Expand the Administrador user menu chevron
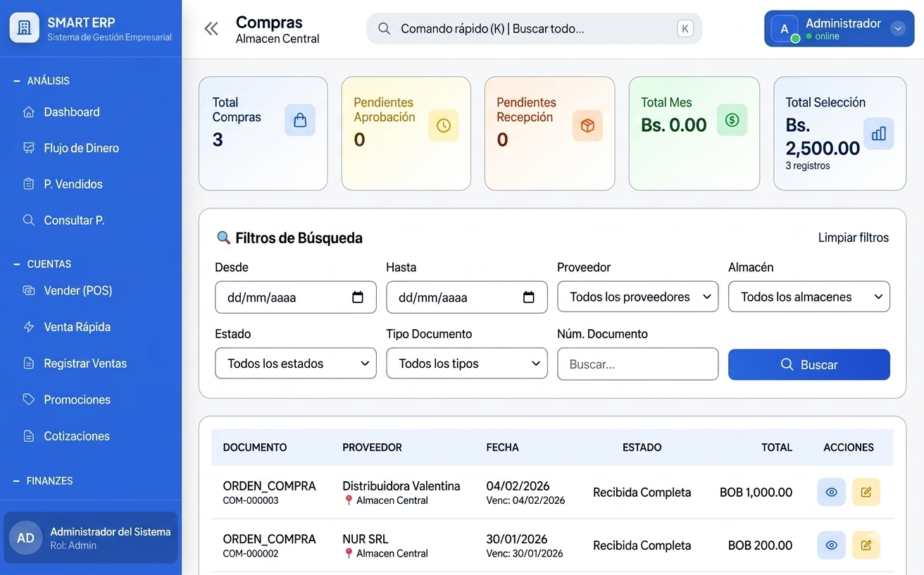The image size is (924, 575). tap(897, 29)
